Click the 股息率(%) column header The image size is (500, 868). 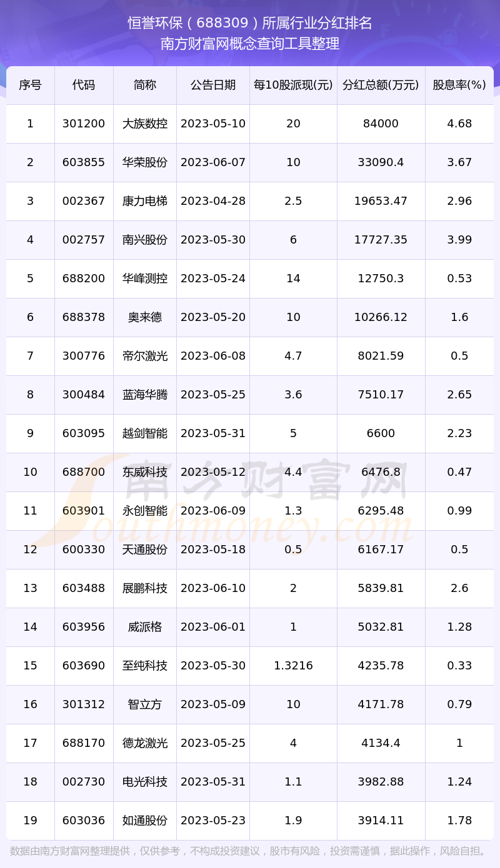pos(459,85)
